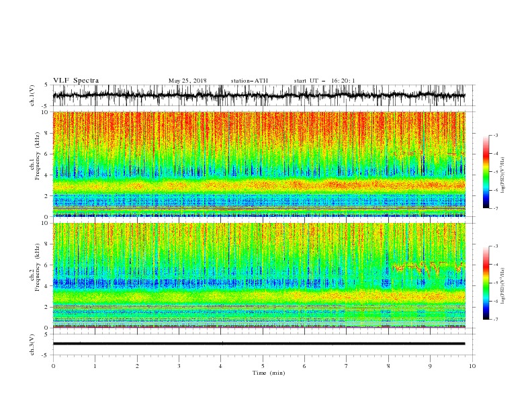This screenshot has height=411, width=532.
Task: Select the log(PSD) label beside ch.2 color bar
Action: coord(503,285)
